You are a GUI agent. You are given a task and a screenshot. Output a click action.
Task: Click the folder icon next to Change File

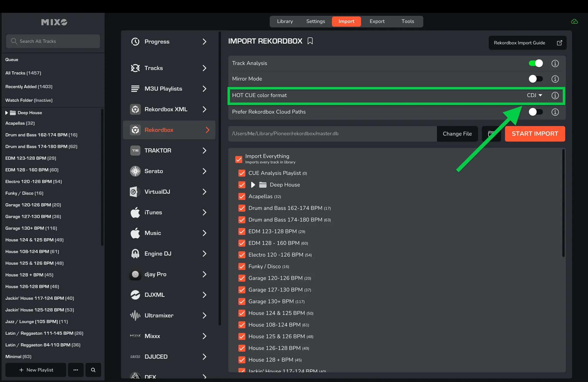coord(491,134)
